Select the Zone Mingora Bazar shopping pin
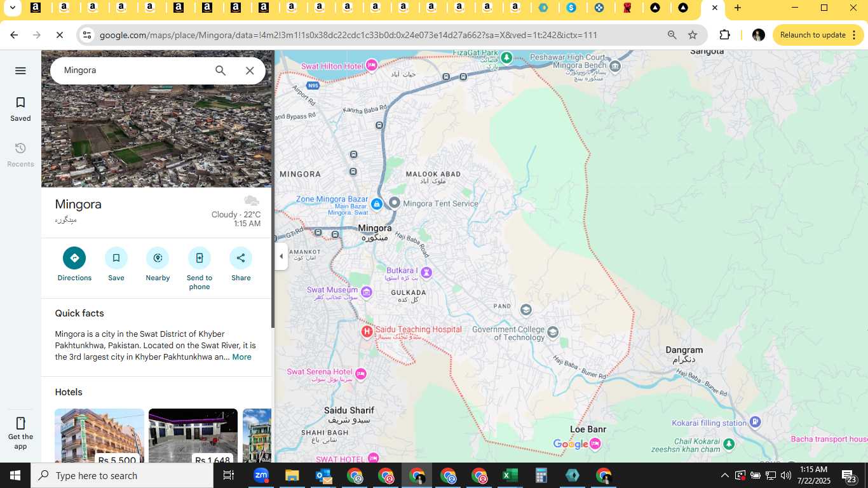Viewport: 868px width, 488px height. [377, 204]
